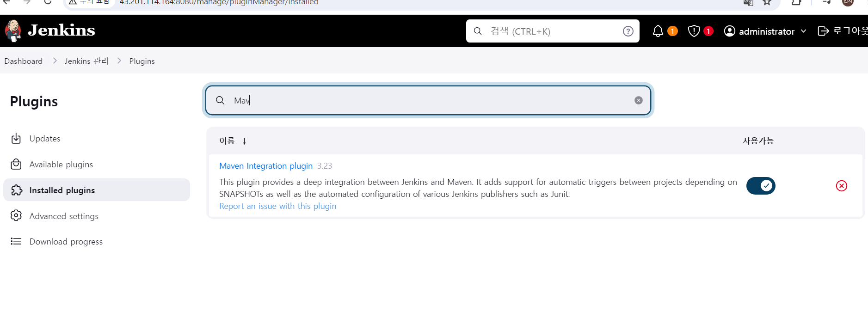The width and height of the screenshot is (868, 324).
Task: Open Updates in sidebar
Action: click(96, 138)
